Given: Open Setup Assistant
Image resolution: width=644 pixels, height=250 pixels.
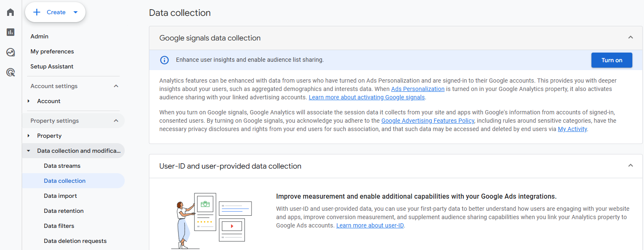Looking at the screenshot, I should coord(52,66).
